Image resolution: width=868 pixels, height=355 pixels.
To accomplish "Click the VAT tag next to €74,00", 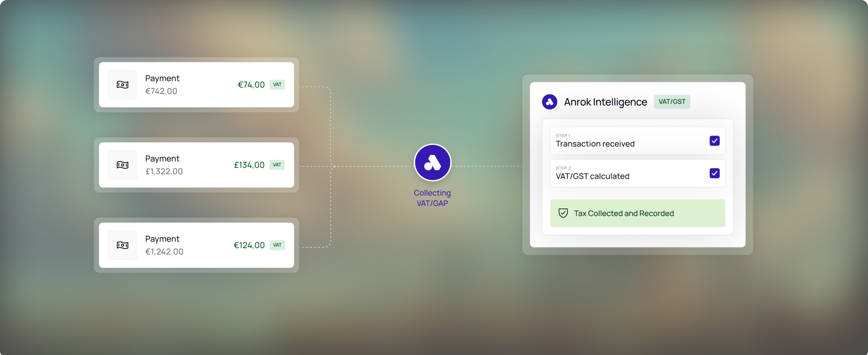I will [277, 85].
